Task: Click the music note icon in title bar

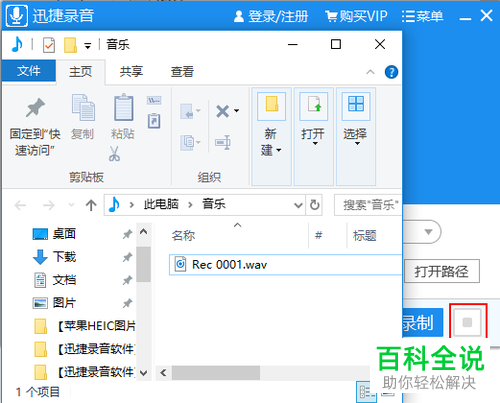Action: tap(17, 44)
